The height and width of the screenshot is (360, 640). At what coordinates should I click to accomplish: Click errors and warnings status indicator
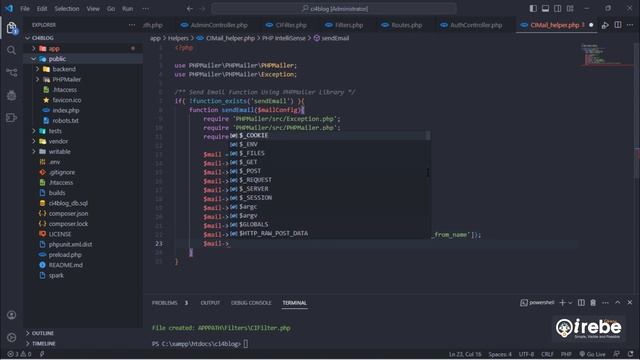(x=20, y=354)
